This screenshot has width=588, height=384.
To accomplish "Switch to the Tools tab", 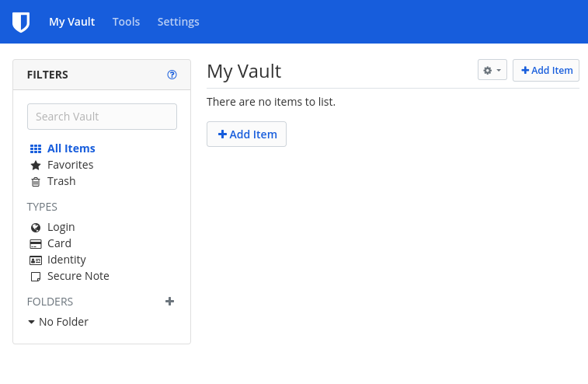I will click(x=126, y=22).
